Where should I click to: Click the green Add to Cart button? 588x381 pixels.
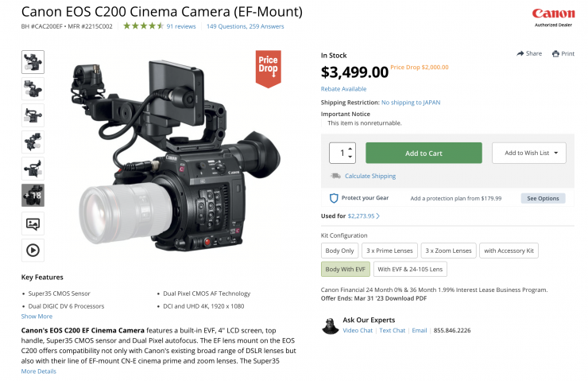coord(424,153)
